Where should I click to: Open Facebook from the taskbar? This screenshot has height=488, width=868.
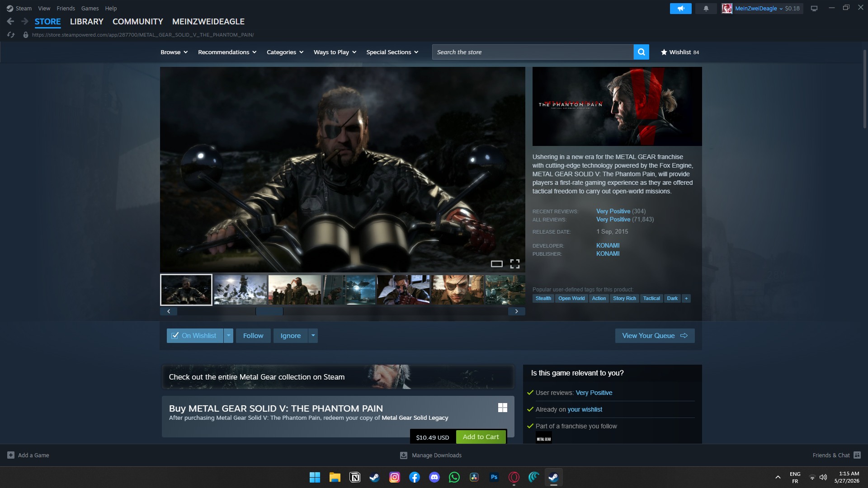click(x=415, y=477)
